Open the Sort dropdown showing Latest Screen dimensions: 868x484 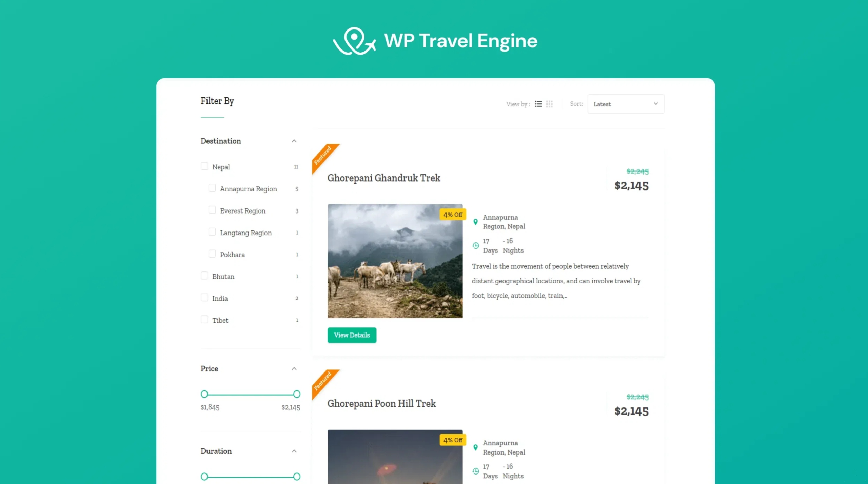[x=626, y=104]
